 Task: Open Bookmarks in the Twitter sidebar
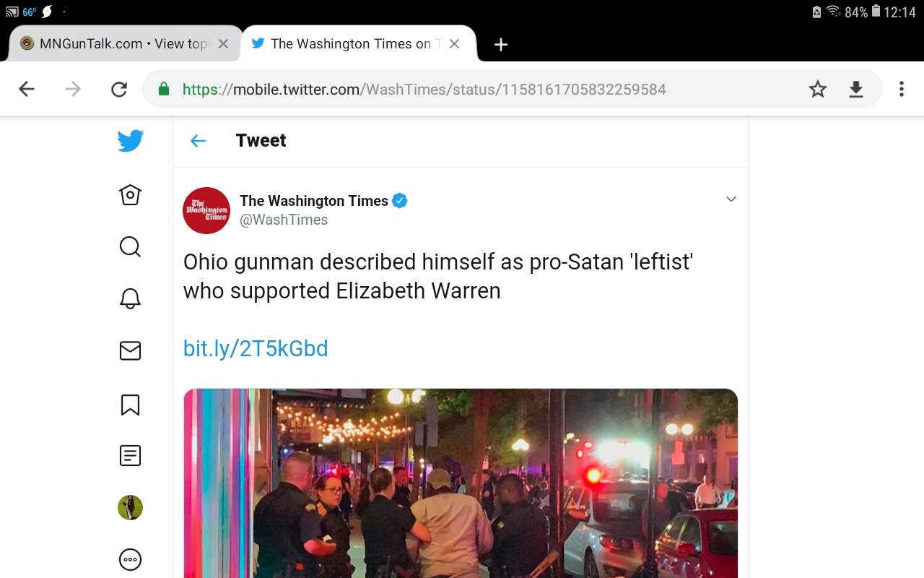(130, 405)
